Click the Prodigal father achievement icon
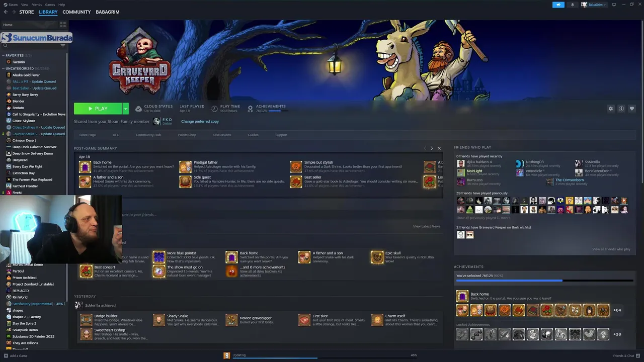Screen dimensions: 644x362 [185, 167]
